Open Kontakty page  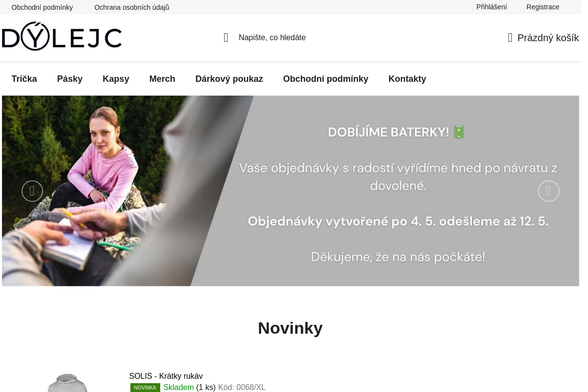click(x=407, y=79)
